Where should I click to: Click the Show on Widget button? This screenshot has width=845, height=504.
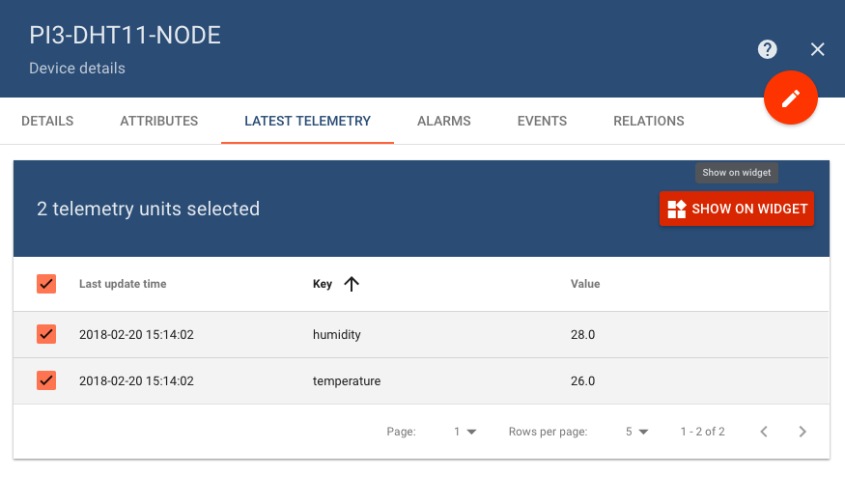click(x=737, y=209)
